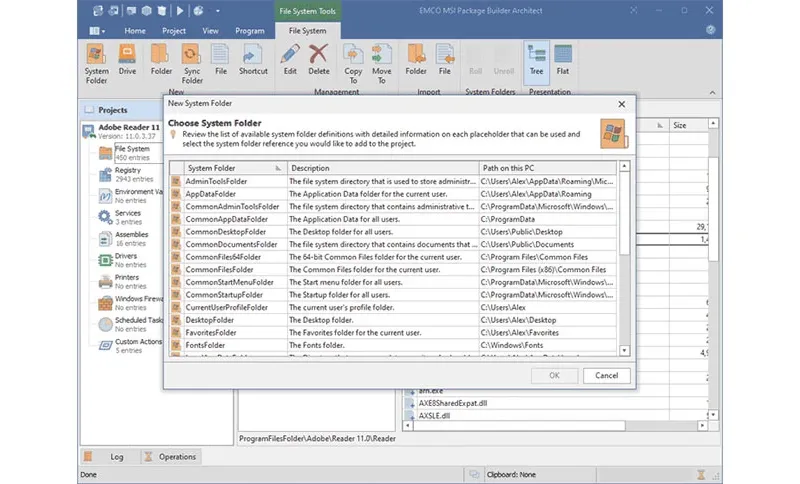The height and width of the screenshot is (484, 800).
Task: Select CommonStartMenuFolder in the list
Action: click(393, 282)
